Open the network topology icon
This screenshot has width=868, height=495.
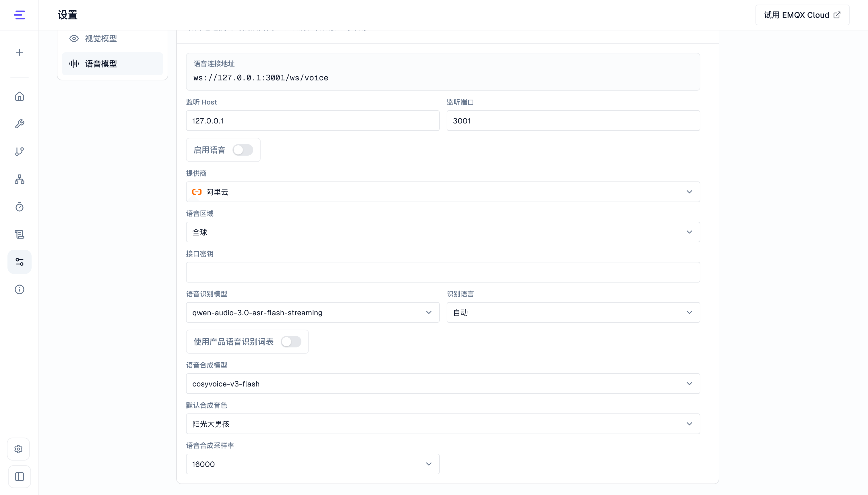click(19, 179)
